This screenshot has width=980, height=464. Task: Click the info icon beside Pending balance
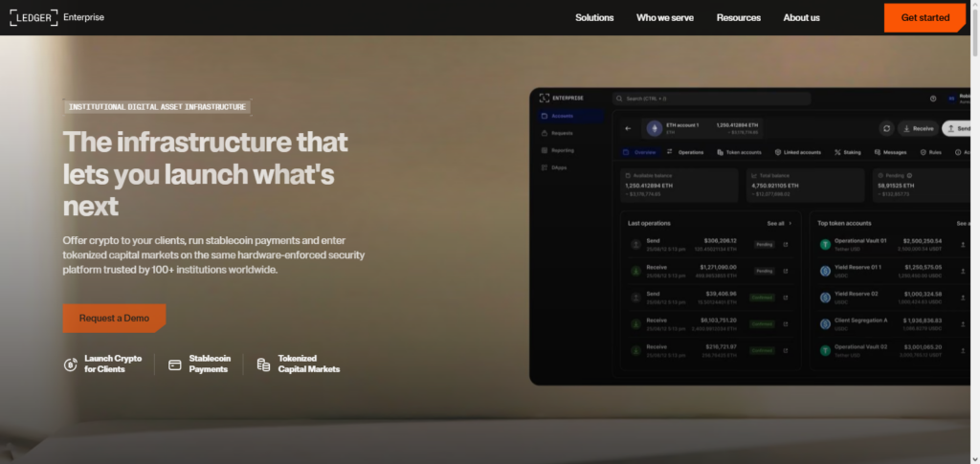(x=909, y=176)
